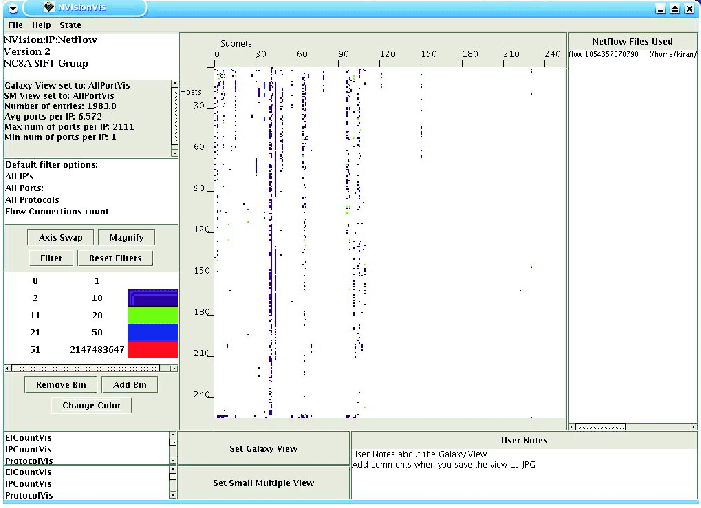This screenshot has width=701, height=508.
Task: Click the Reset Filters button
Action: (x=115, y=258)
